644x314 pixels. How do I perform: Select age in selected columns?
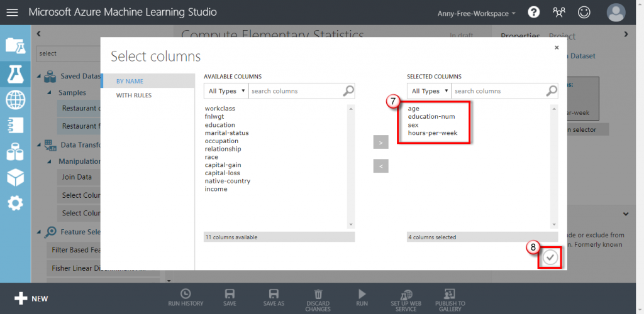(x=414, y=109)
